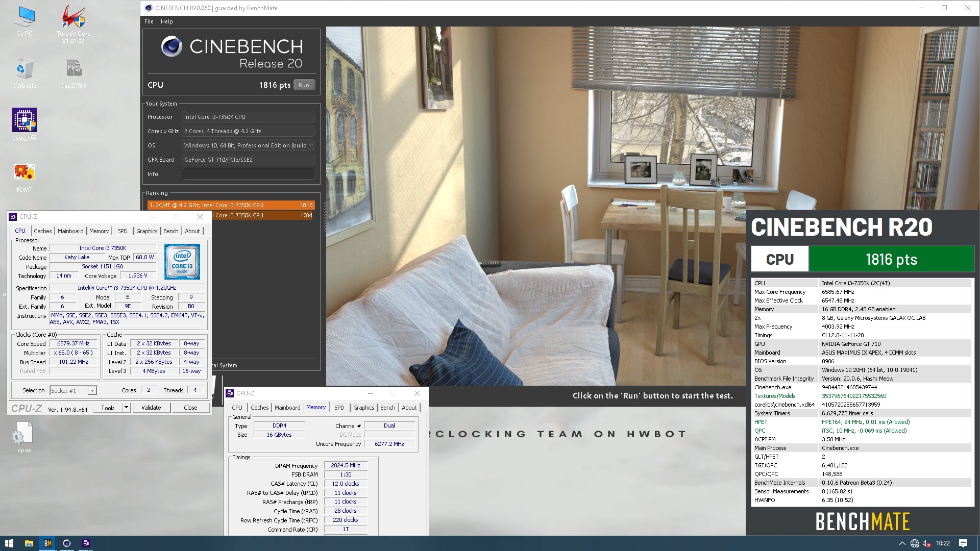Open About tab in lower CPU-Z window

(409, 408)
